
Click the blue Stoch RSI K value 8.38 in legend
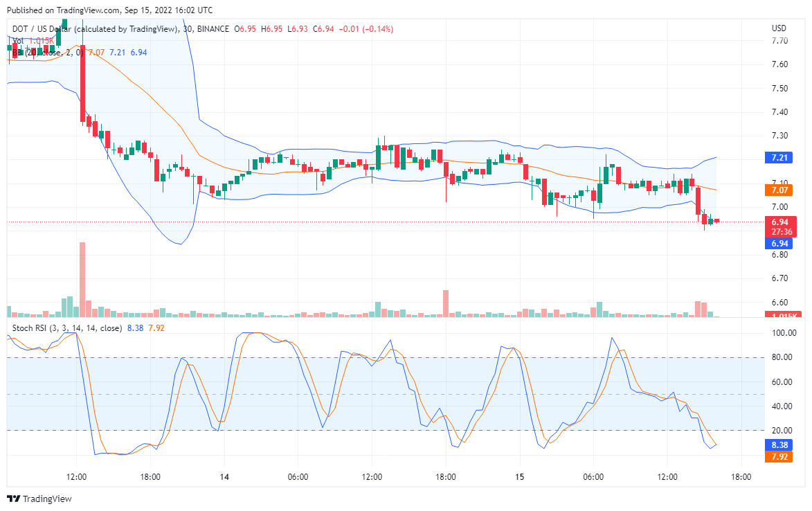(x=135, y=328)
